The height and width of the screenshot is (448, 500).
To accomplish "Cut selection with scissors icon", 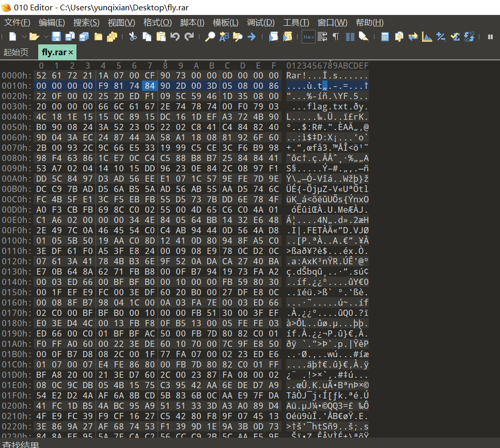I will coord(133,37).
